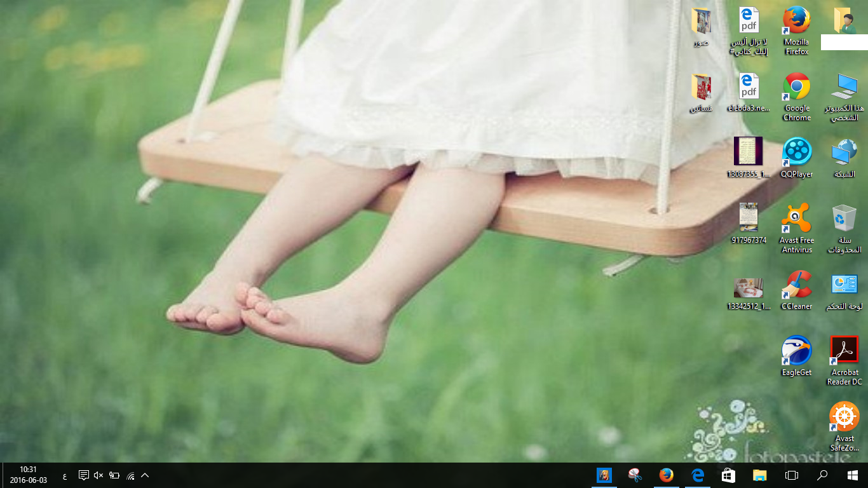Open Task View from the taskbar
This screenshot has width=868, height=488.
point(791,475)
